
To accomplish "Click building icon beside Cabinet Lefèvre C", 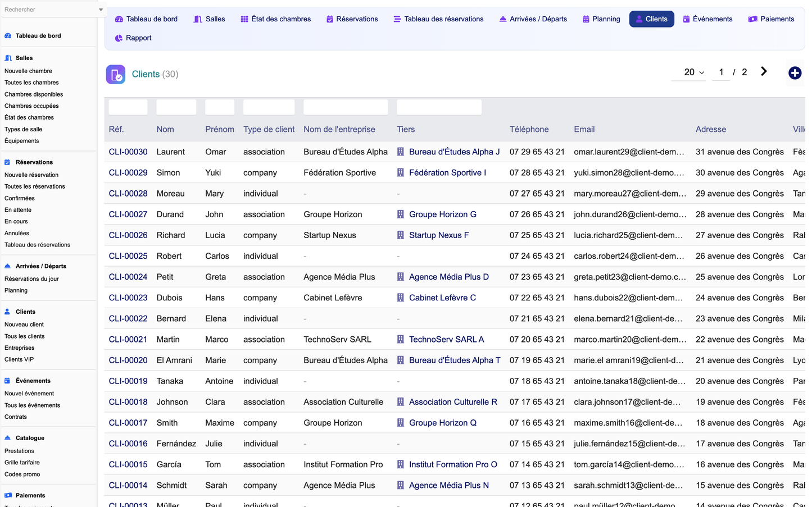I will [x=401, y=298].
